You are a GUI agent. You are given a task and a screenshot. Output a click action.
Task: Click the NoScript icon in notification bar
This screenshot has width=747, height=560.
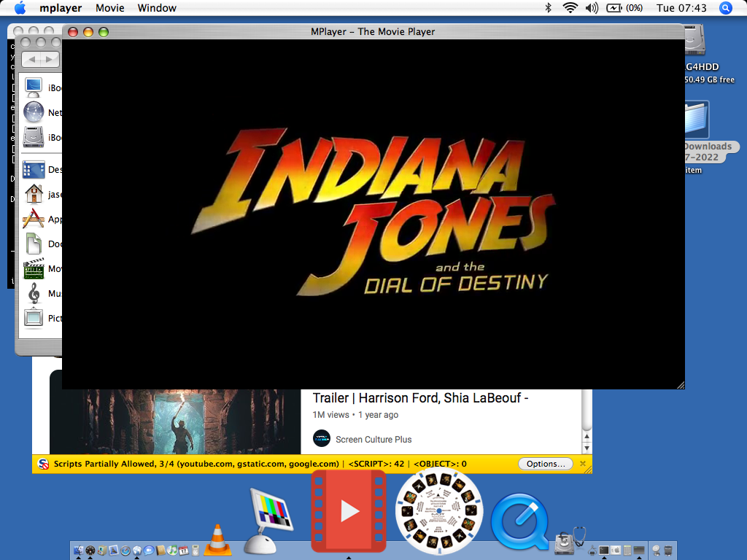click(x=43, y=464)
